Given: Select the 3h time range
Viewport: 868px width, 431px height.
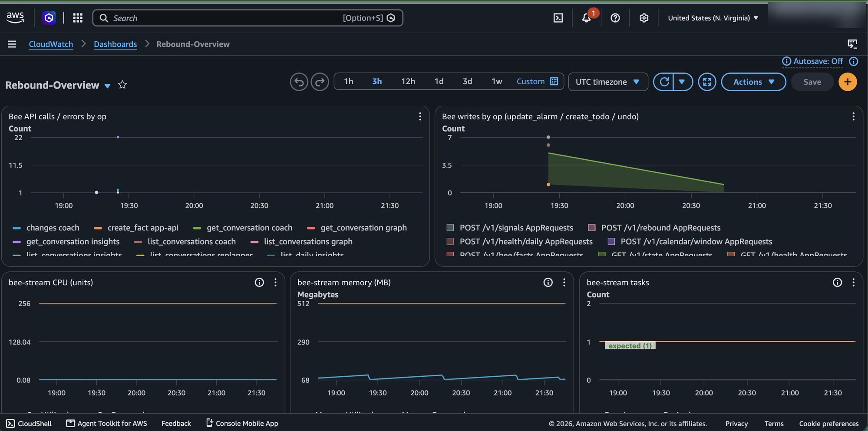Looking at the screenshot, I should point(377,81).
